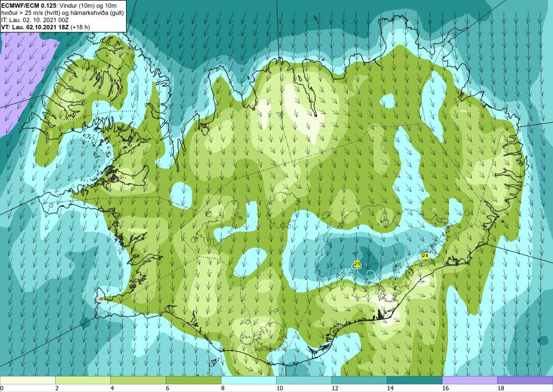The height and width of the screenshot is (392, 553).
Task: Click the yellow gust marker labeled 26
Action: pyautogui.click(x=425, y=255)
